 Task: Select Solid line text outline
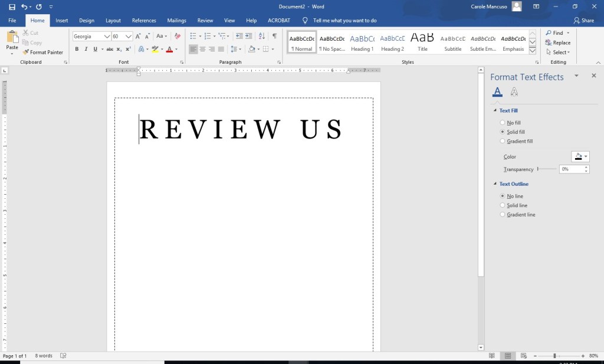[503, 205]
